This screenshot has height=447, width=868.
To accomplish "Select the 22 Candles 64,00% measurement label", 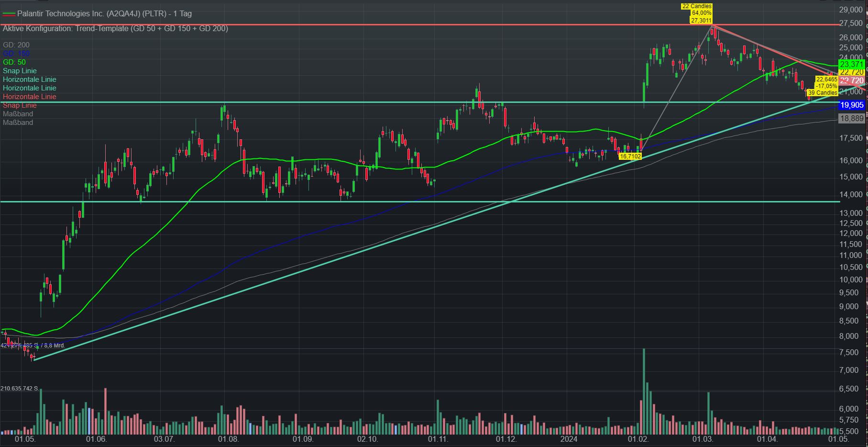I will 697,13.
